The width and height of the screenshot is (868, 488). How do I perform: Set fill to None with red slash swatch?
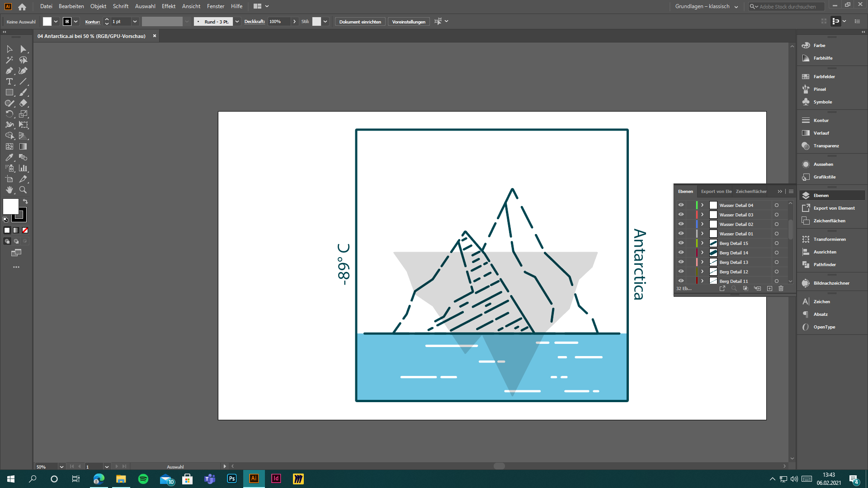pos(25,230)
